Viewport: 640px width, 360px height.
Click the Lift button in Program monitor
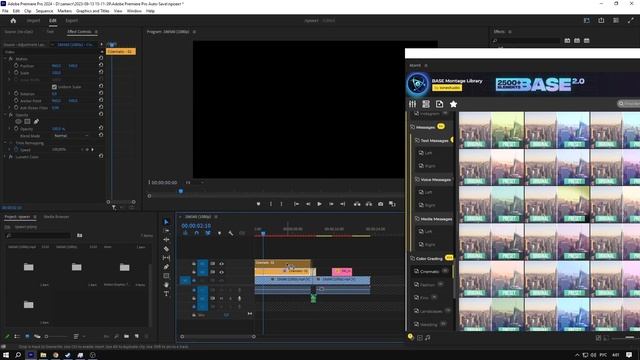coord(357,204)
